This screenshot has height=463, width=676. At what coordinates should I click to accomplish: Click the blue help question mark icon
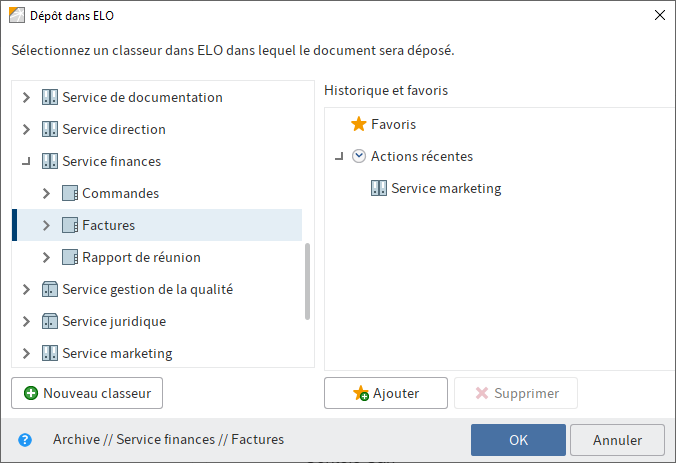click(25, 440)
